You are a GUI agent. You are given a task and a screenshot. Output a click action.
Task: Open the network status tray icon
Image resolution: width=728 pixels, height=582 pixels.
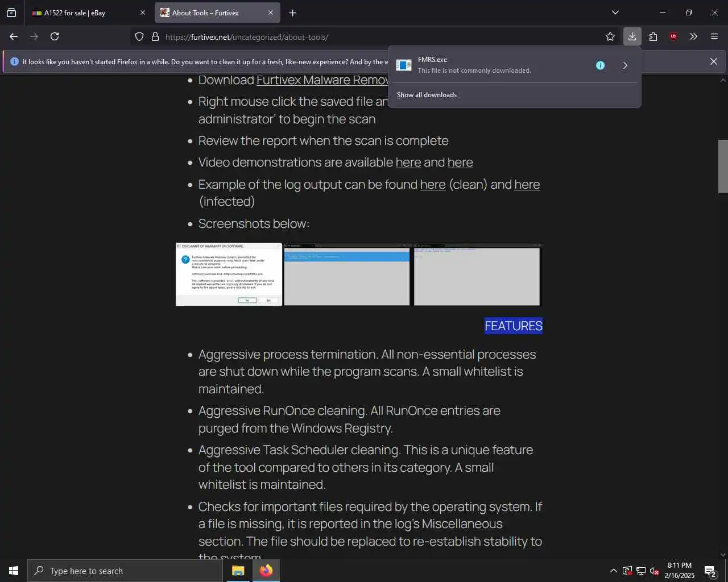pos(641,571)
